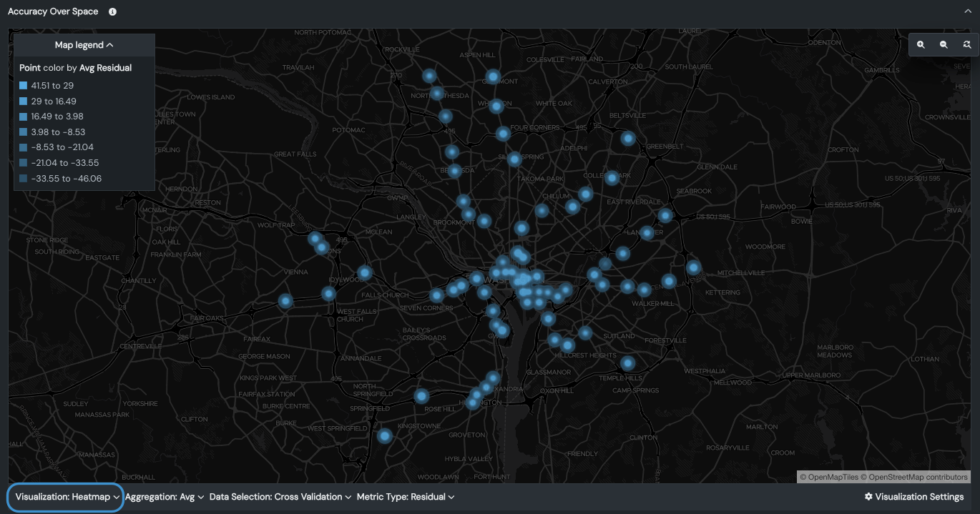Click the heatmap point near Four Corners
Screen dimensions: 980x514
[504, 134]
